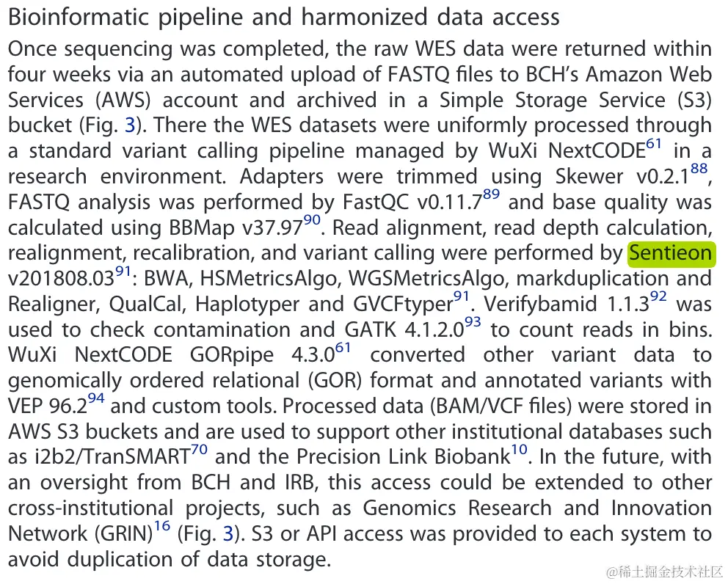The height and width of the screenshot is (584, 728).
Task: Open citation 92 after Verifybamid 1.1.3
Action: [x=658, y=296]
